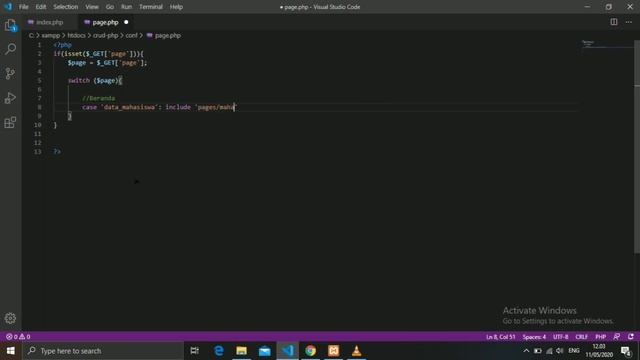Open the Search view in activity bar
This screenshot has width=640, height=360.
[x=11, y=49]
